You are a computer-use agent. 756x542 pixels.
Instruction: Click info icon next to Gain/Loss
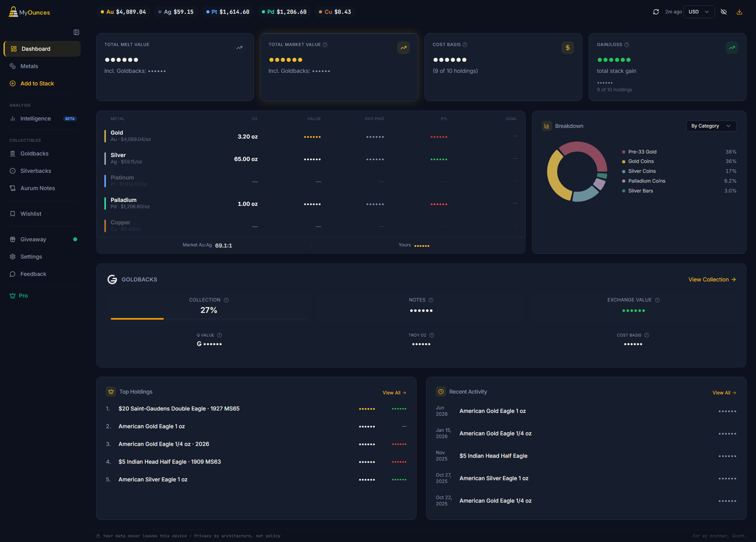pos(627,45)
